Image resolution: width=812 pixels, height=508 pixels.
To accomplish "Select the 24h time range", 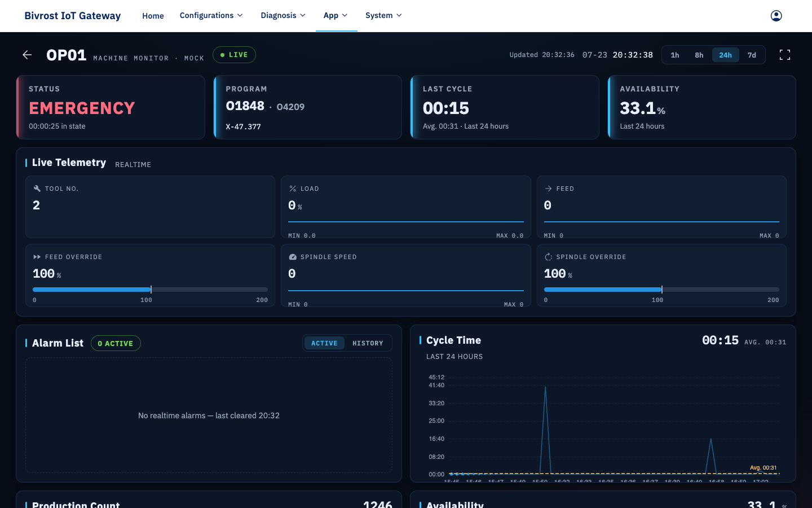I will tap(725, 55).
